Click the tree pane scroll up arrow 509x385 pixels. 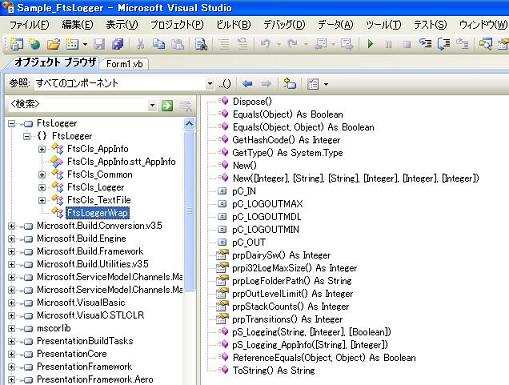pos(189,124)
